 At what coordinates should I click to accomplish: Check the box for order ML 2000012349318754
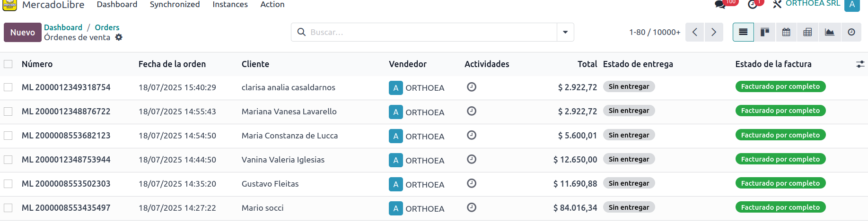pos(8,87)
